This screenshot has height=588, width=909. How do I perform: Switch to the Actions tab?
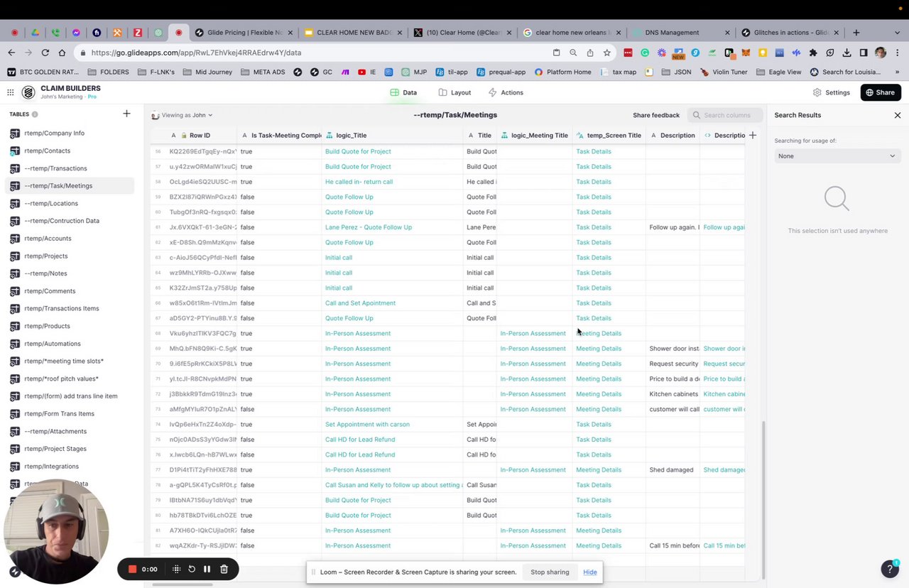(x=506, y=92)
